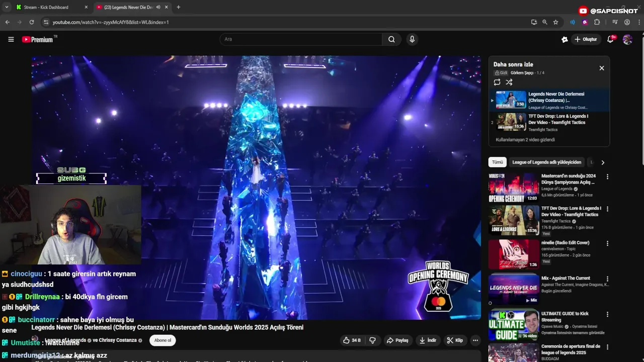Click the video title Legends Never Die Derlemesi

pyautogui.click(x=168, y=327)
